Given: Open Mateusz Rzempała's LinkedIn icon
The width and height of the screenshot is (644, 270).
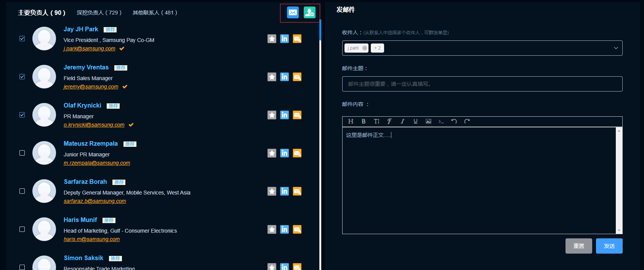Looking at the screenshot, I should coord(284,153).
